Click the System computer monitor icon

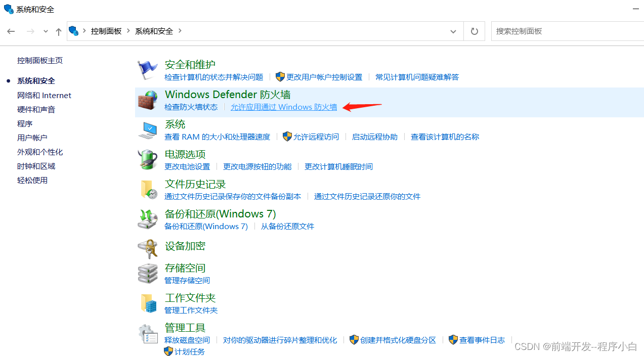point(148,130)
